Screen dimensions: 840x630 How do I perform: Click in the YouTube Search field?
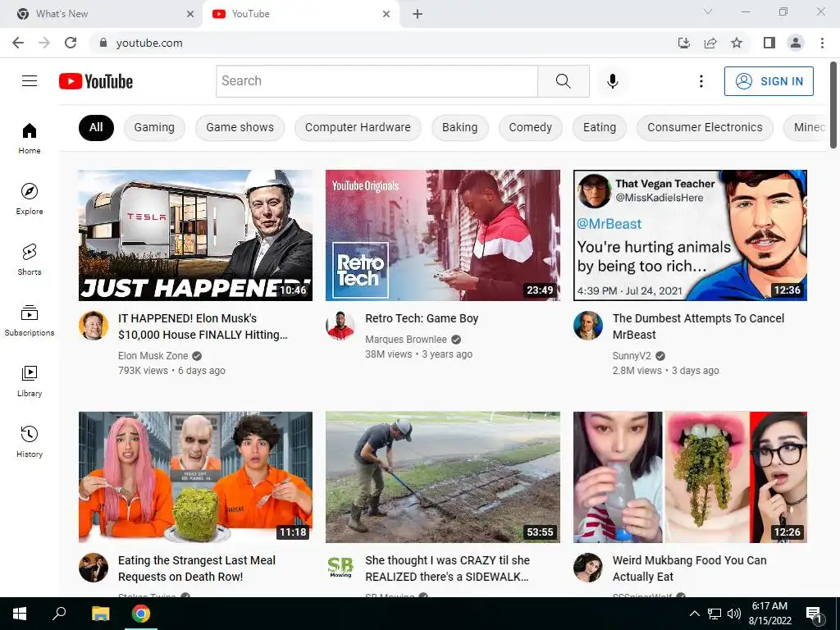(x=377, y=81)
